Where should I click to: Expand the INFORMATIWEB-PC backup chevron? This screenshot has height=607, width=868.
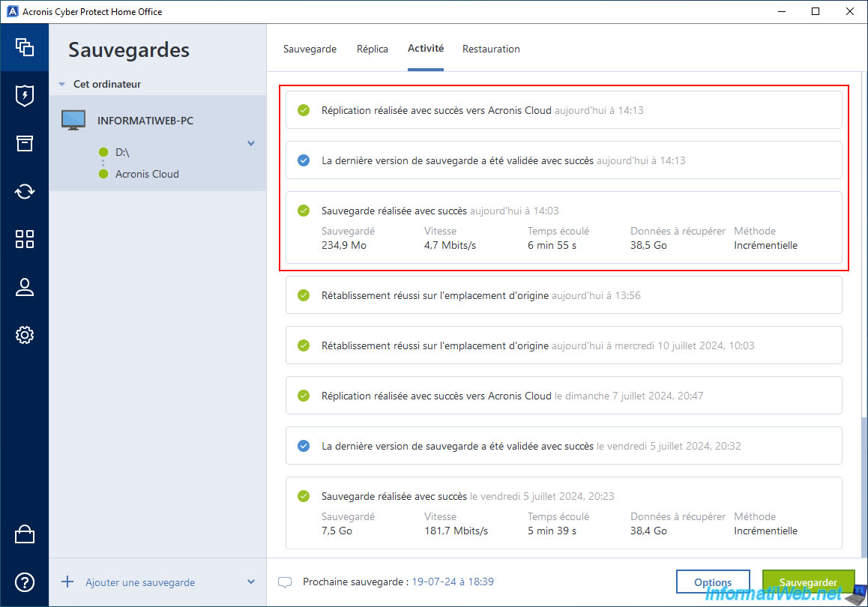[x=251, y=143]
